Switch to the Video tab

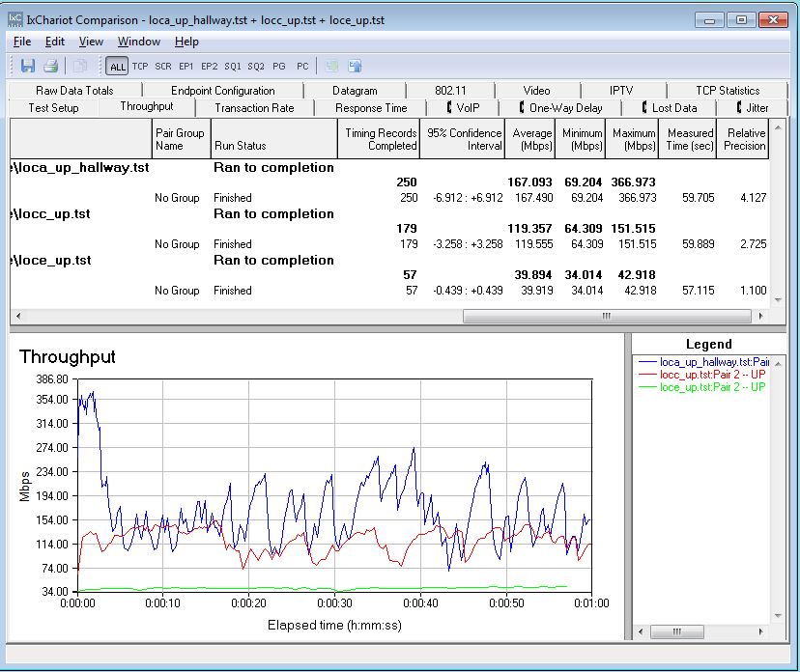tap(537, 90)
